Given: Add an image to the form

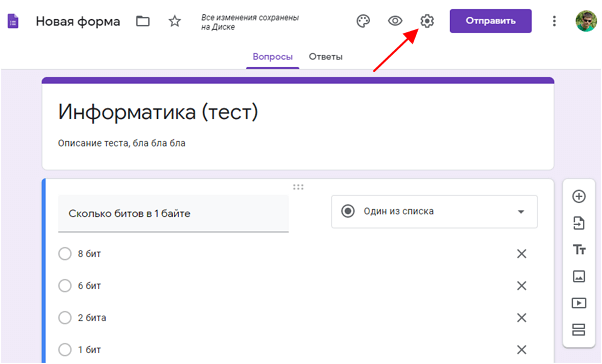Looking at the screenshot, I should 579,276.
